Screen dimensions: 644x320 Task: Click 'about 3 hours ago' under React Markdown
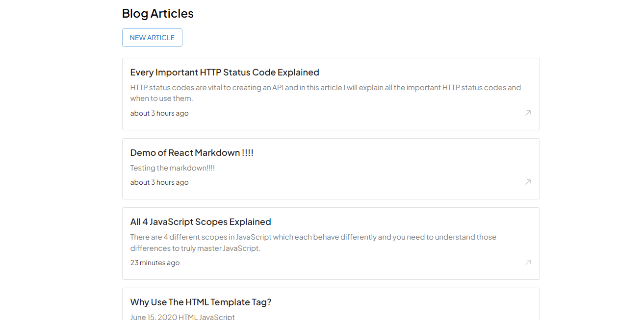[159, 182]
